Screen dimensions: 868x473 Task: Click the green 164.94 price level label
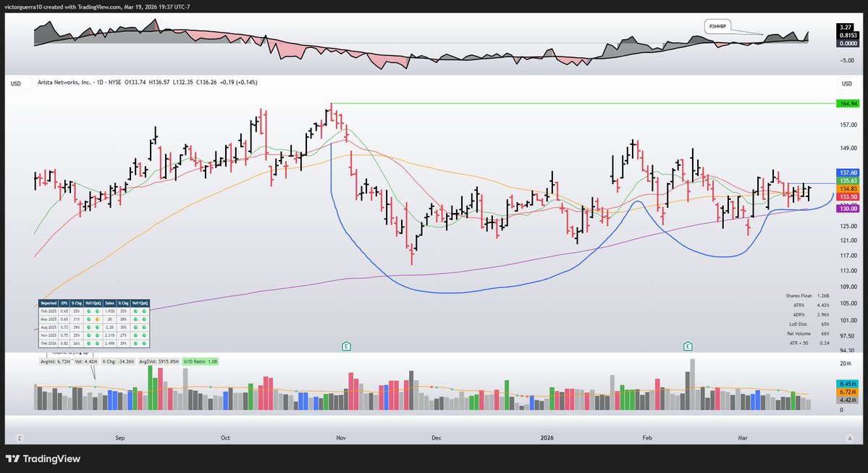(848, 104)
